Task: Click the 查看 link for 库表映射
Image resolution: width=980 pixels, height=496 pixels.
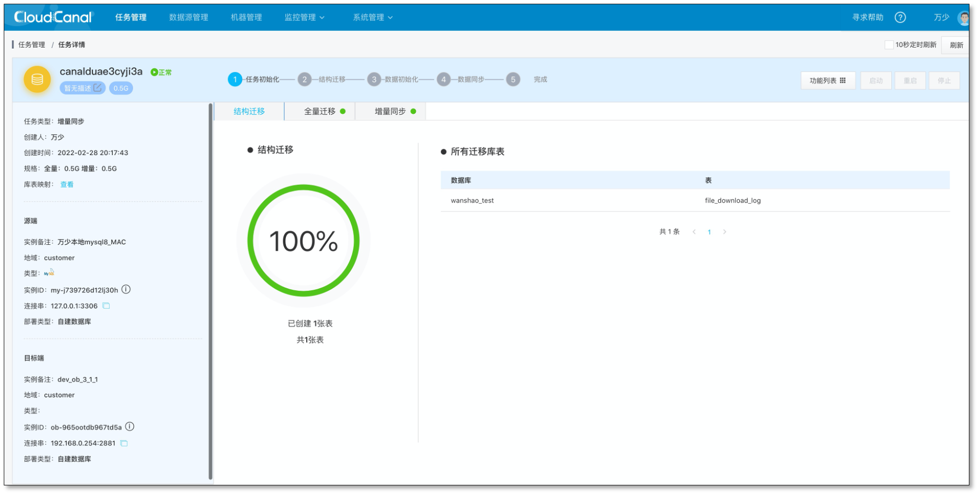Action: 67,184
